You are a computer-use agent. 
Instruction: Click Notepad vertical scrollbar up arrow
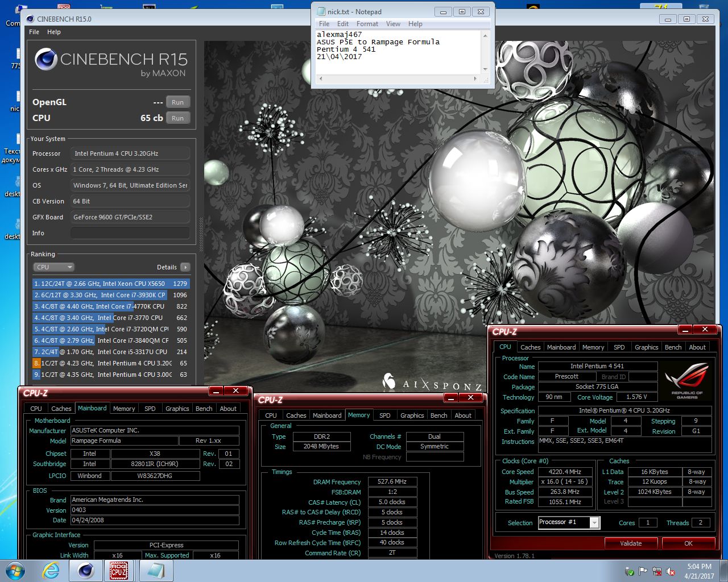pyautogui.click(x=485, y=35)
